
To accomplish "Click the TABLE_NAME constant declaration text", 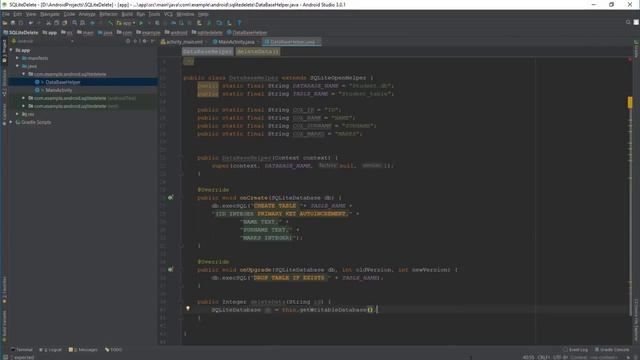I will click(x=311, y=94).
